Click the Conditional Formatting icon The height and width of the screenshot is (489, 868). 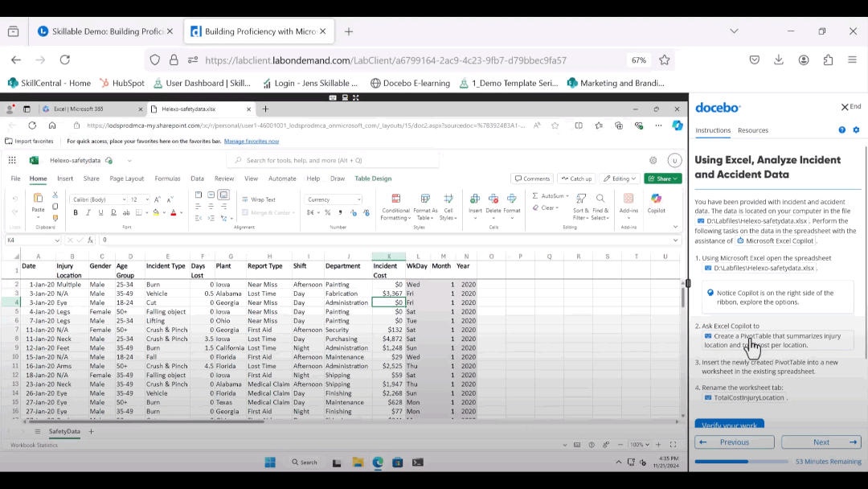click(x=395, y=199)
